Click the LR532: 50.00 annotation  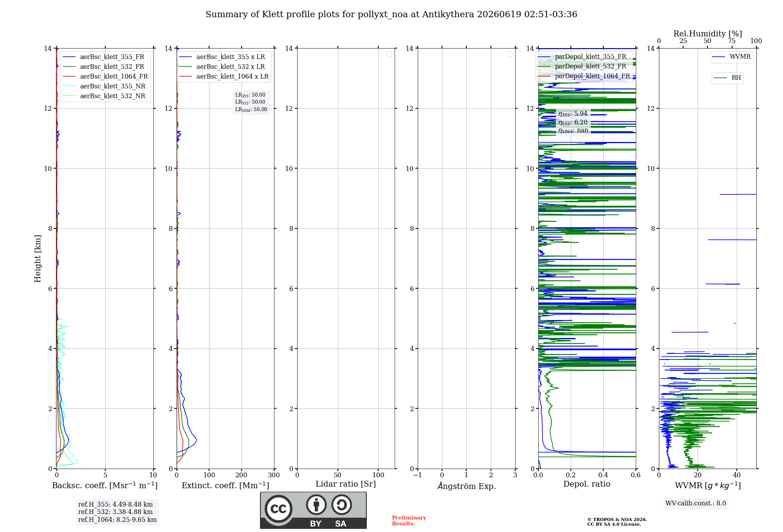250,102
